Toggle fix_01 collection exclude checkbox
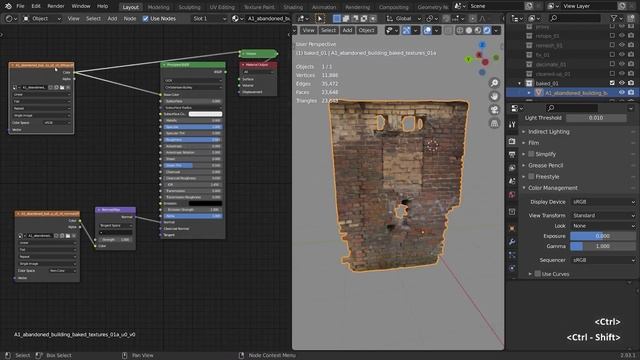The width and height of the screenshot is (640, 360). pos(612,54)
